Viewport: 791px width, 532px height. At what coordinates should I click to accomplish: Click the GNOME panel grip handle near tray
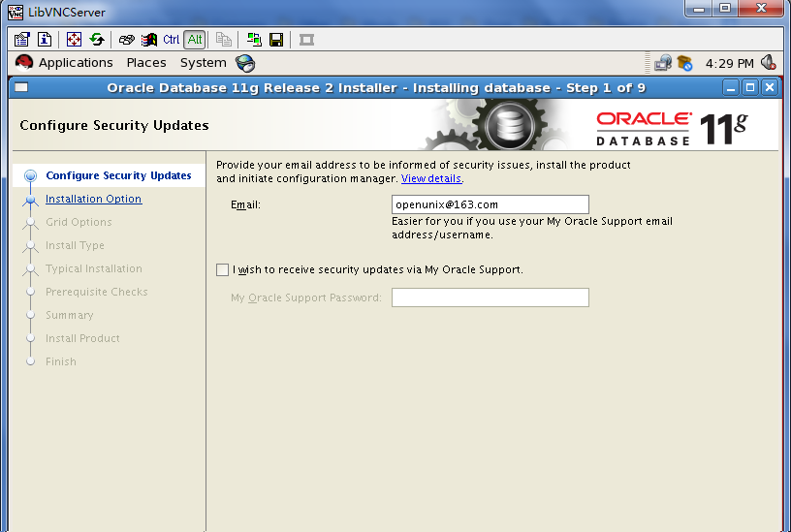pos(648,63)
